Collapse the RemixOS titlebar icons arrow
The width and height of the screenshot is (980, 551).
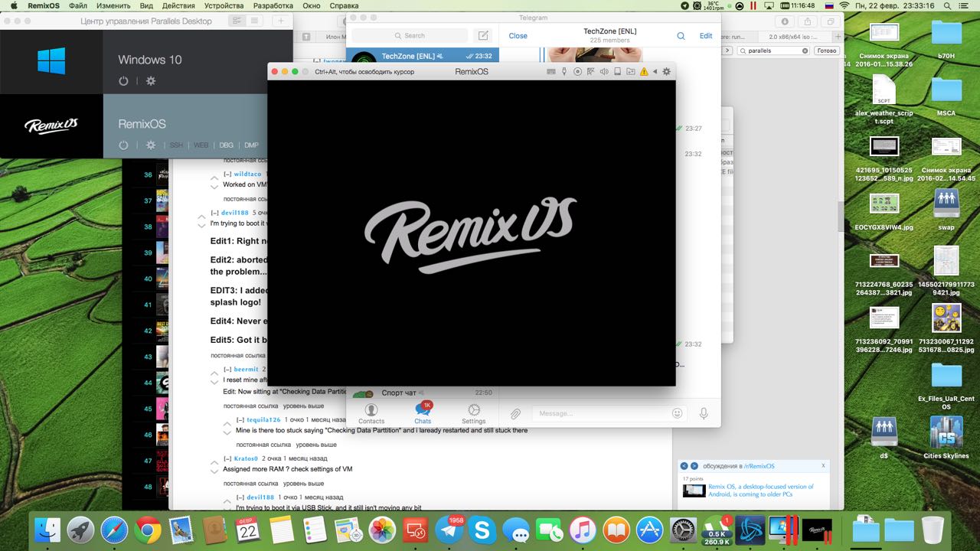pyautogui.click(x=655, y=72)
